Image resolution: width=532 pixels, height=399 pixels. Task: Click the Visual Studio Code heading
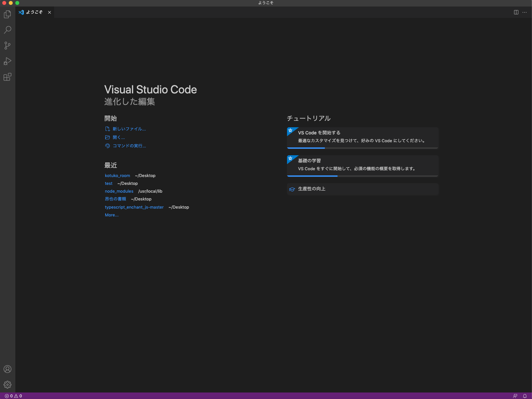(151, 89)
